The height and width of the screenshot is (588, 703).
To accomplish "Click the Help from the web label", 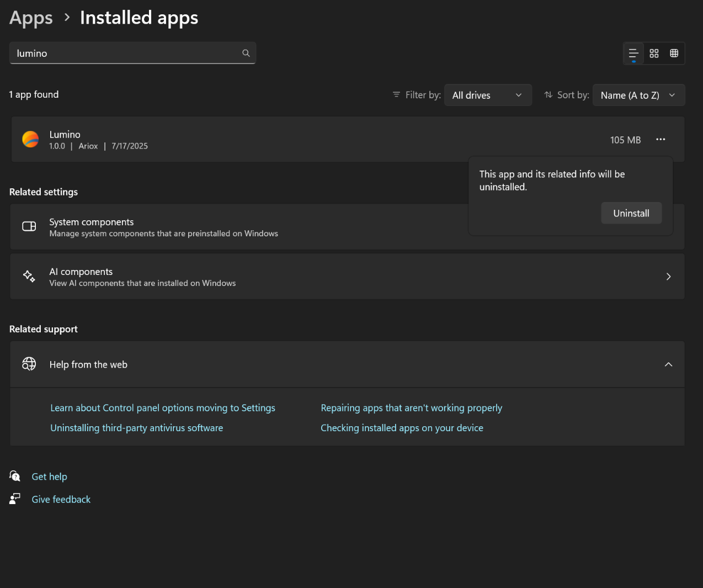I will 88,364.
